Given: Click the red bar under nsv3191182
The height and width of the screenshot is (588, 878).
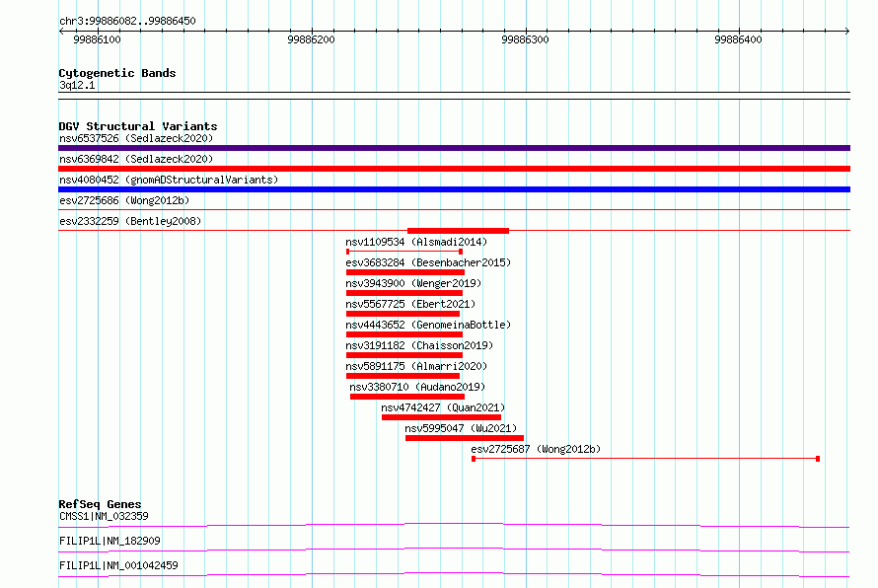Looking at the screenshot, I should pos(404,355).
